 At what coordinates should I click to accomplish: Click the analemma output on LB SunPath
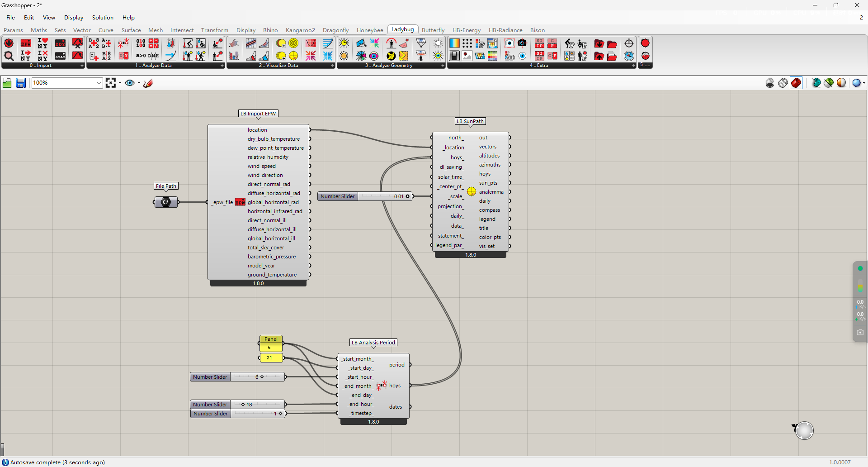[491, 192]
